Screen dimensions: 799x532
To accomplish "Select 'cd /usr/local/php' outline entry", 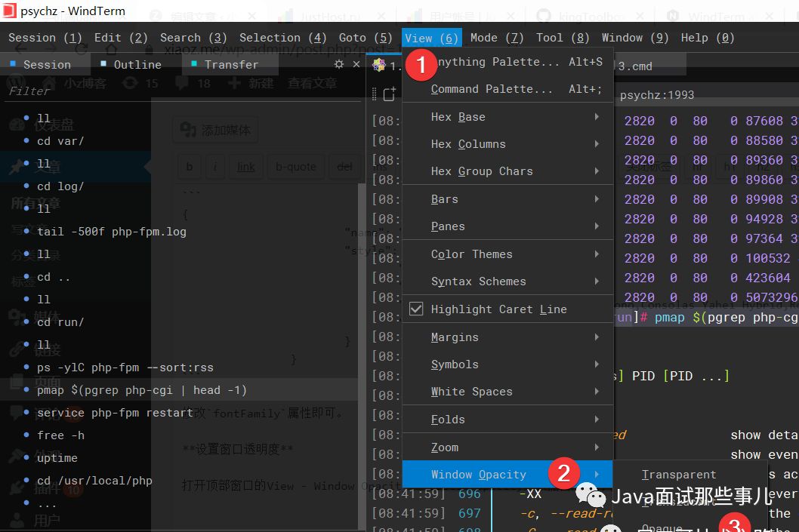I will click(x=94, y=481).
